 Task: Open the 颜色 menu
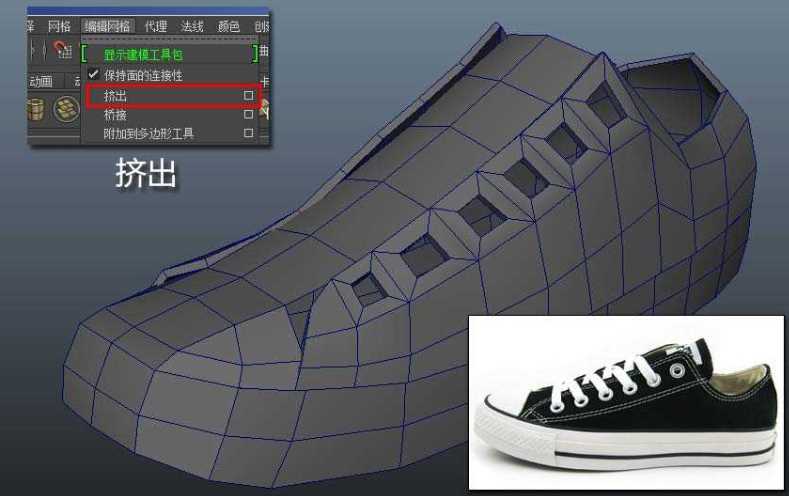(228, 26)
